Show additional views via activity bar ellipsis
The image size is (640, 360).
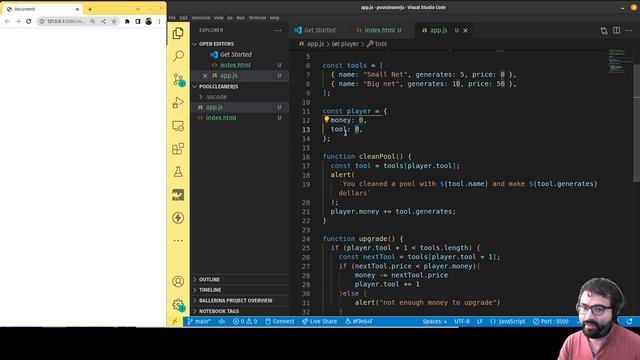178,240
